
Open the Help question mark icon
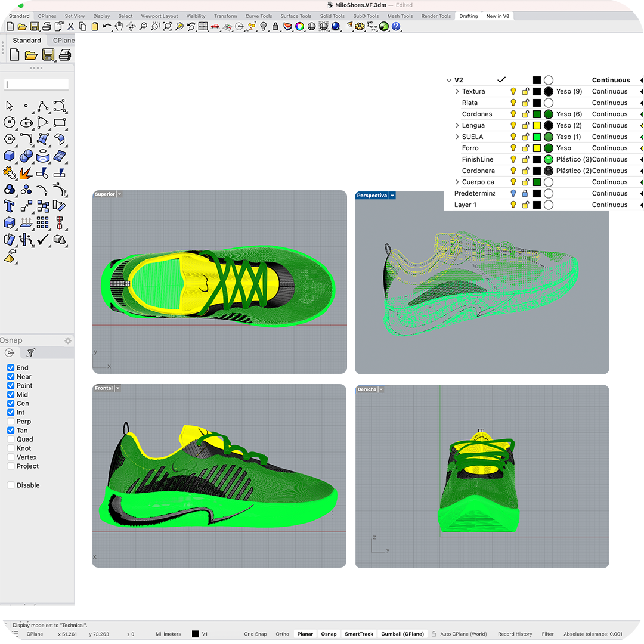tap(396, 26)
